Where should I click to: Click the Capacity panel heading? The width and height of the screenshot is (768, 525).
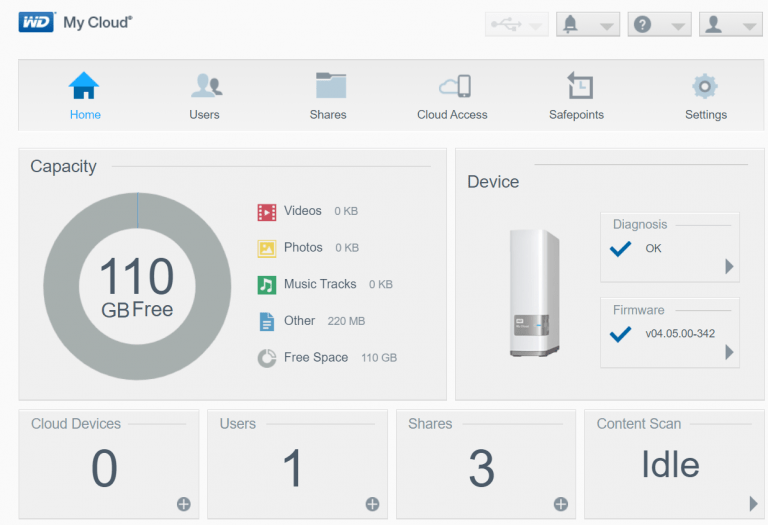point(63,167)
